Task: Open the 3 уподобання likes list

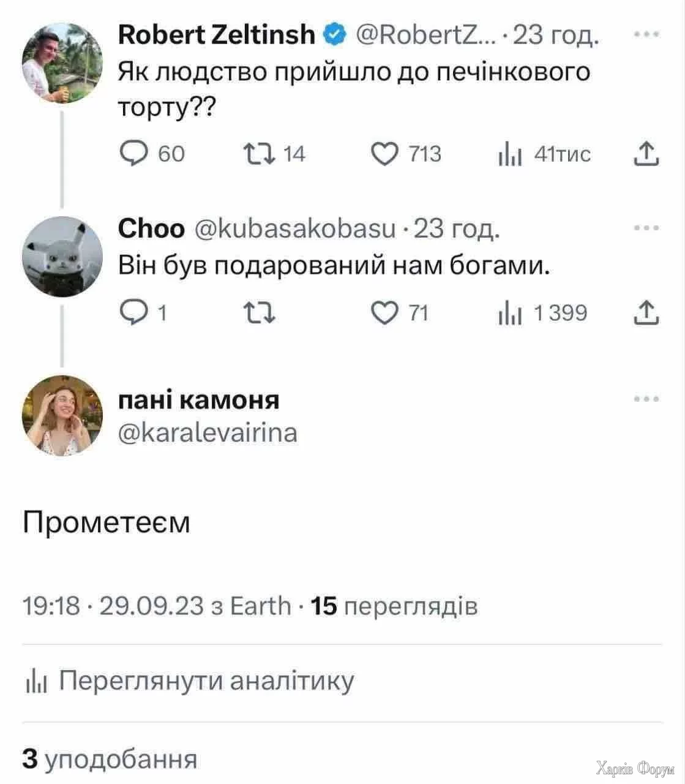Action: [x=110, y=758]
